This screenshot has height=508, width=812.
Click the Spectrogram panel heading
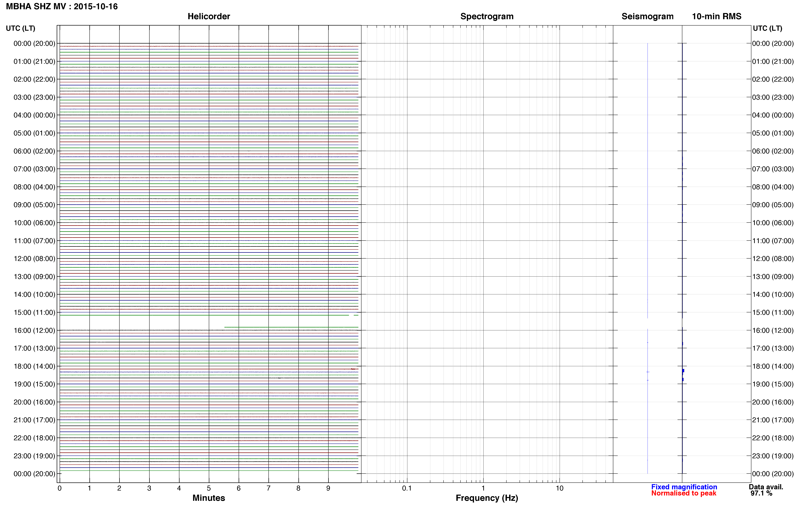tap(487, 16)
